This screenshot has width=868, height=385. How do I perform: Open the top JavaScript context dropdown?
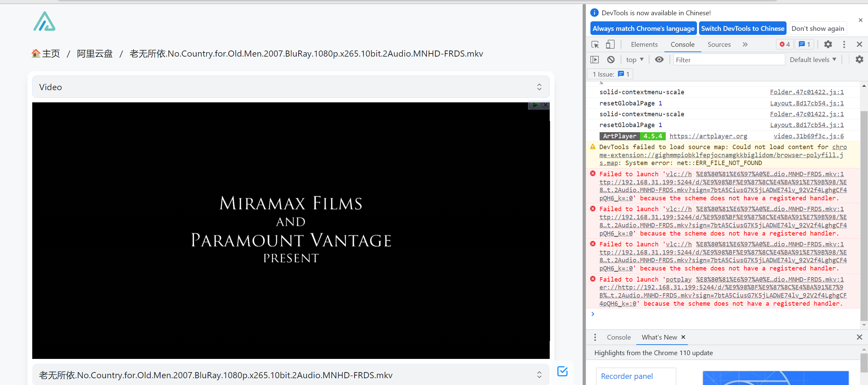(x=635, y=60)
